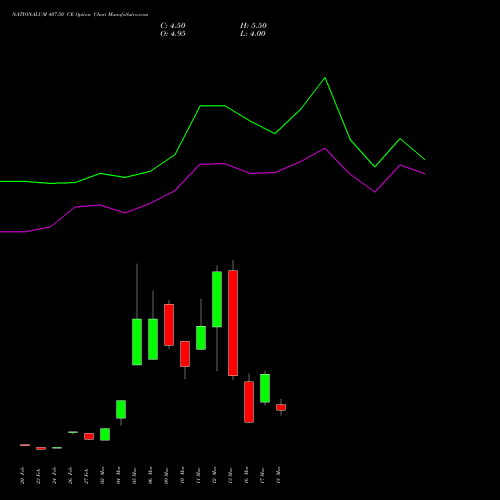The image size is (500, 500).
Task: Click the 12 Mar date label
Action: pos(214,476)
